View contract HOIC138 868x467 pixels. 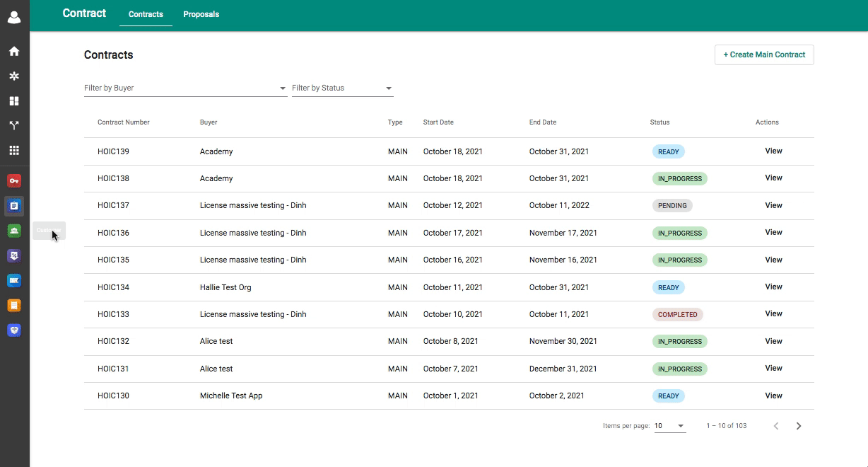(774, 178)
